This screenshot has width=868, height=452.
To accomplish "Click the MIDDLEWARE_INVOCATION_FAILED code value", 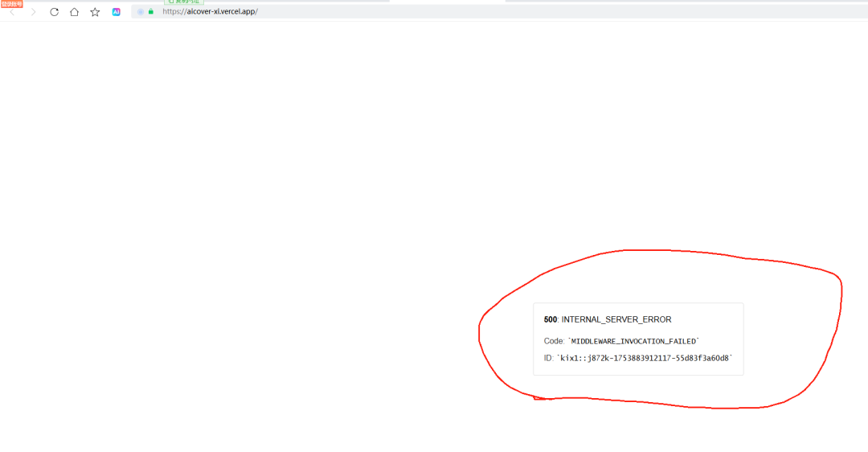I will [634, 341].
